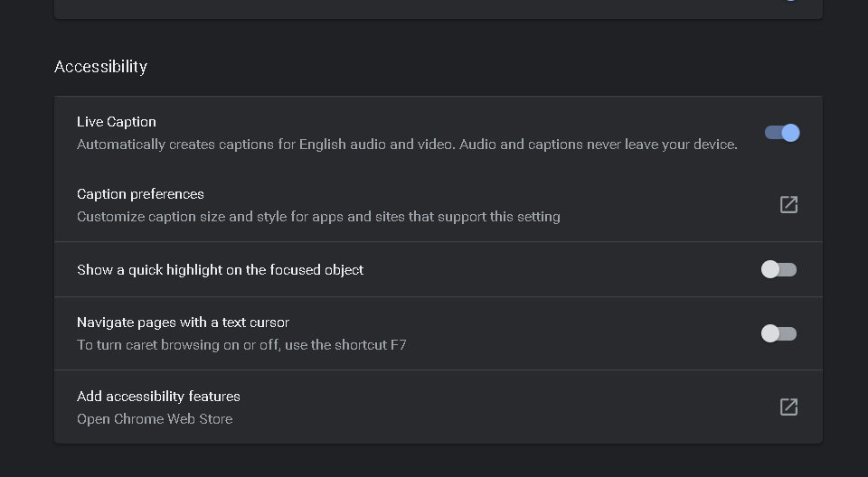Click the partially visible toggle above Accessibility
Image resolution: width=868 pixels, height=477 pixels.
tap(790, 1)
